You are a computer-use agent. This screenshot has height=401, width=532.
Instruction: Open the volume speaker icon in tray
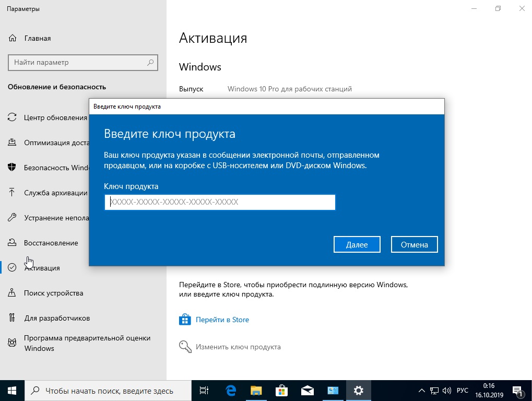tap(447, 391)
